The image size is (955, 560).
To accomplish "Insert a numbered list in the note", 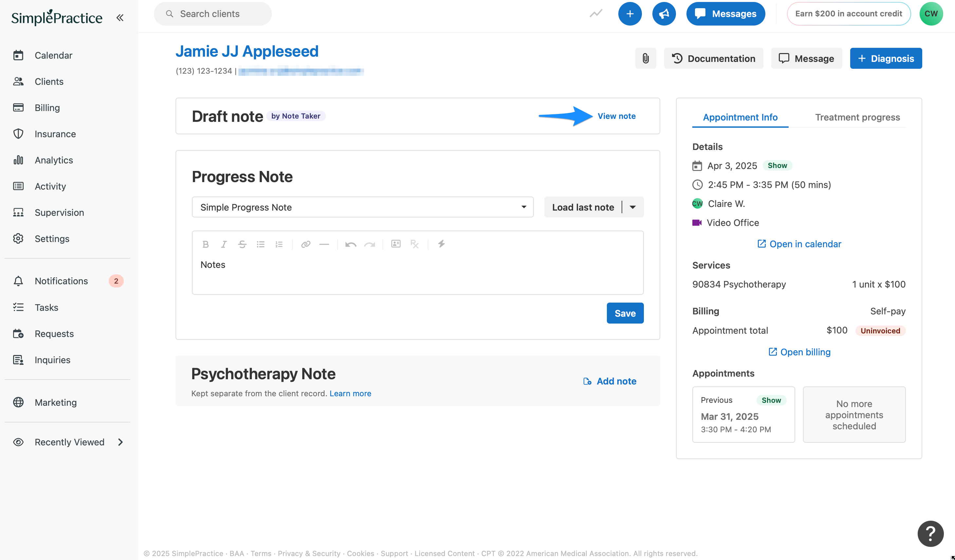I will point(279,244).
